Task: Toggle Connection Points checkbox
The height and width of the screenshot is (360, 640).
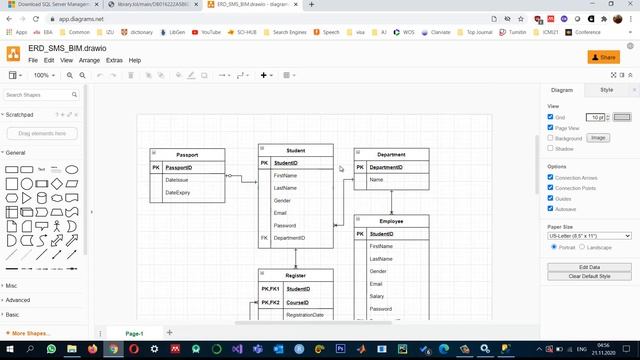Action: tap(550, 187)
